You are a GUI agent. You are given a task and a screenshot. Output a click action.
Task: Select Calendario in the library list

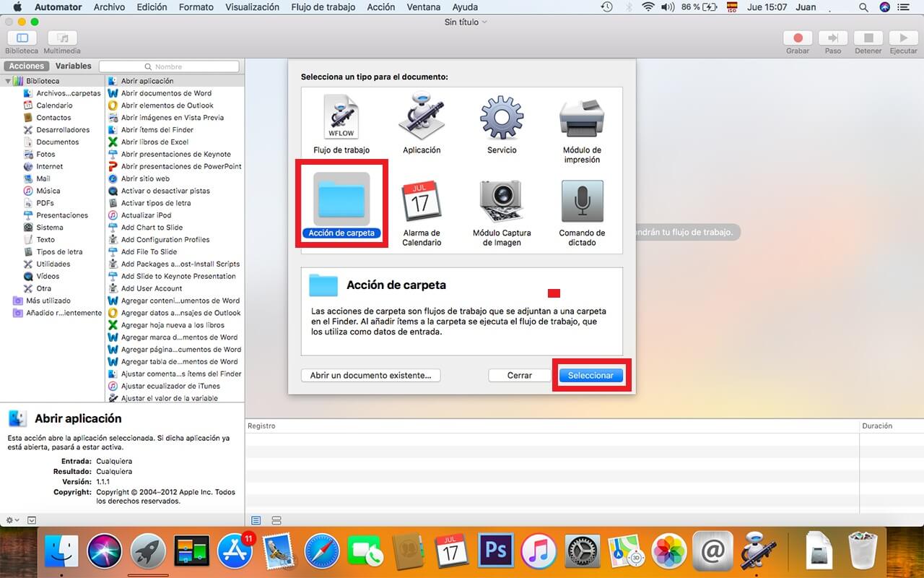click(54, 105)
